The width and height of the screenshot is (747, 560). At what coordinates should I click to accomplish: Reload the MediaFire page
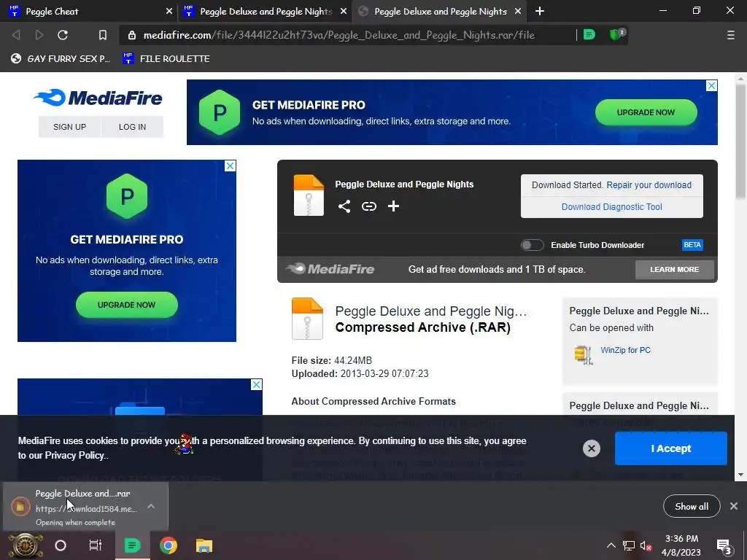(63, 35)
